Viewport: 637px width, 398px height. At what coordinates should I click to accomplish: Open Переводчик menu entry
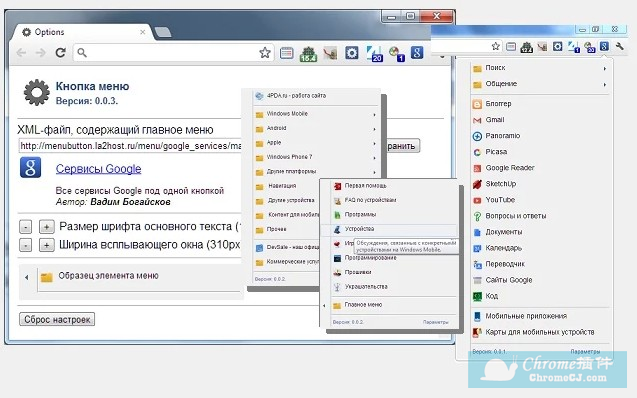540,264
